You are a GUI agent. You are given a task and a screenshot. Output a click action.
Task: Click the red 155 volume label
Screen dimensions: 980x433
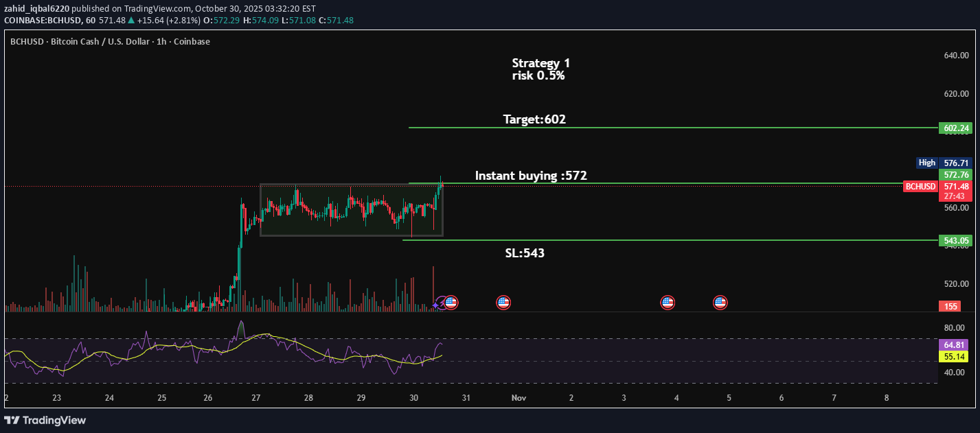point(951,306)
